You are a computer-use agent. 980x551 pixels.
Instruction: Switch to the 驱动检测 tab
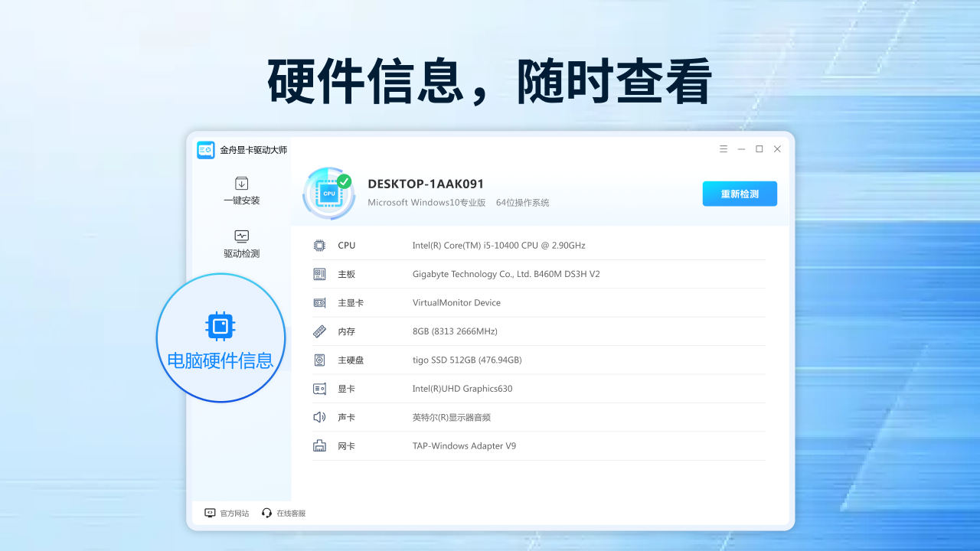(241, 244)
